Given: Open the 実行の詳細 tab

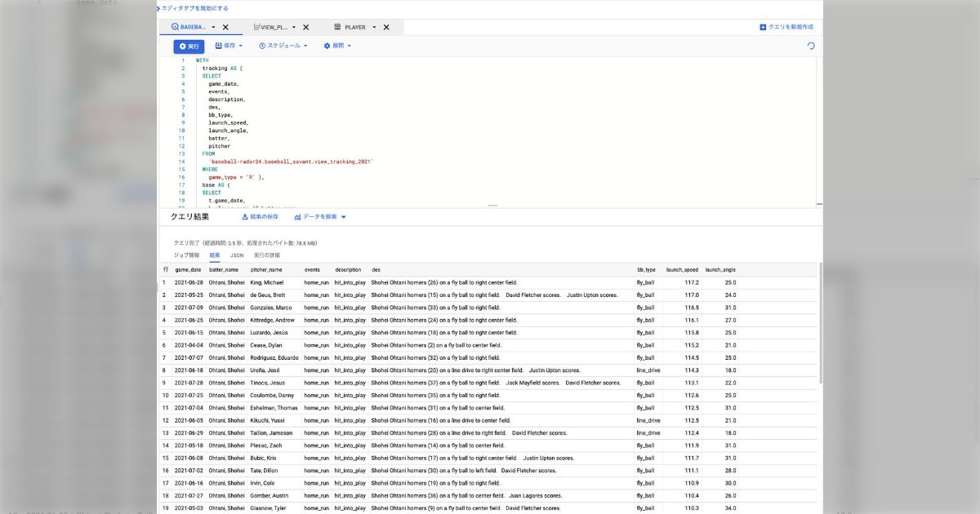Looking at the screenshot, I should tap(267, 255).
